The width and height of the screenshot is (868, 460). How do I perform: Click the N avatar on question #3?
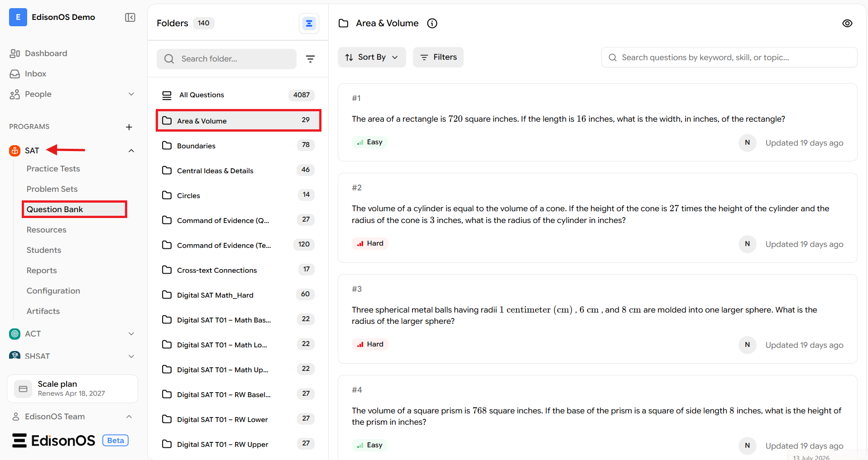748,345
